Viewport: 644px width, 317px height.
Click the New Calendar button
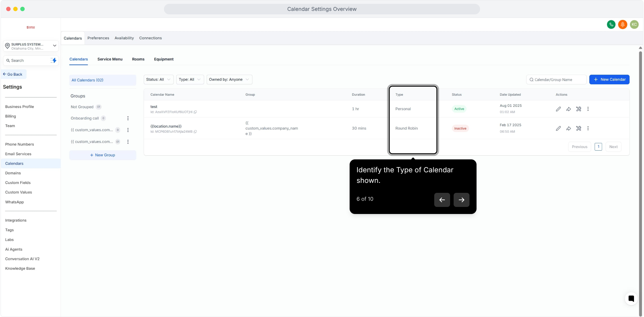pyautogui.click(x=609, y=80)
